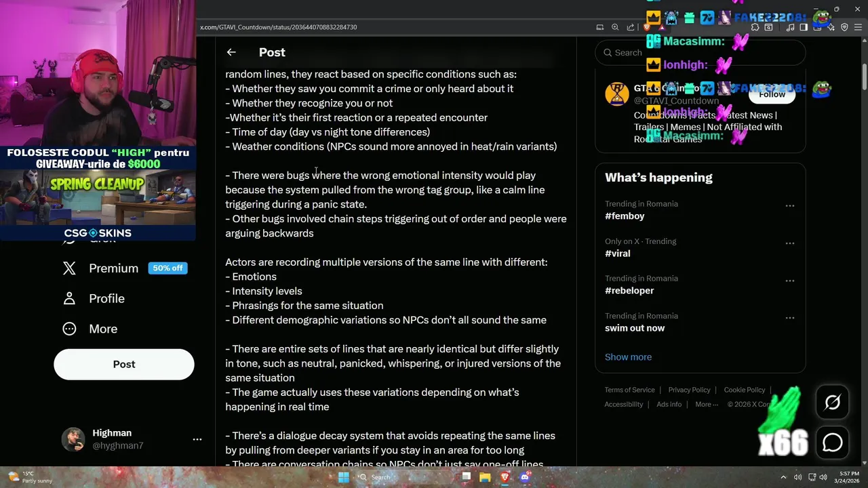Open account options dots beside Highman
The width and height of the screenshot is (868, 488).
[197, 439]
